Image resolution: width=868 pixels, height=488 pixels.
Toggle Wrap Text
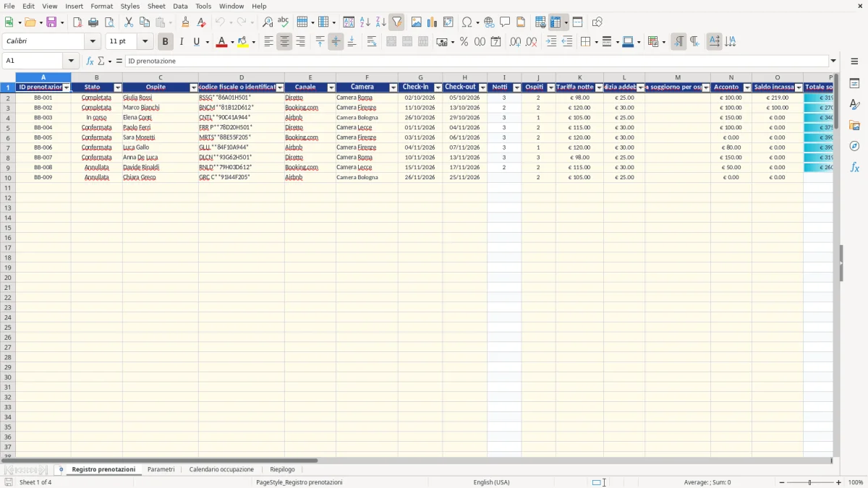click(x=372, y=42)
